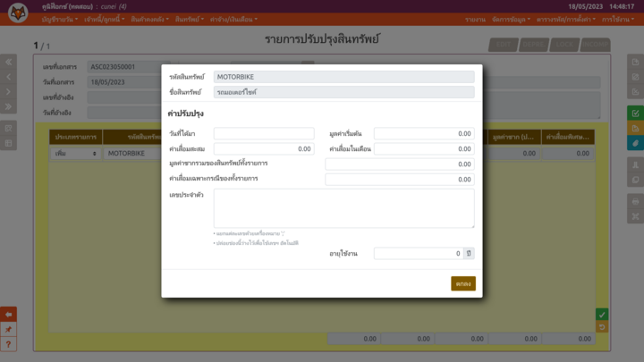
Task: Click the expand fullscreen icon in right sidebar
Action: [x=635, y=216]
